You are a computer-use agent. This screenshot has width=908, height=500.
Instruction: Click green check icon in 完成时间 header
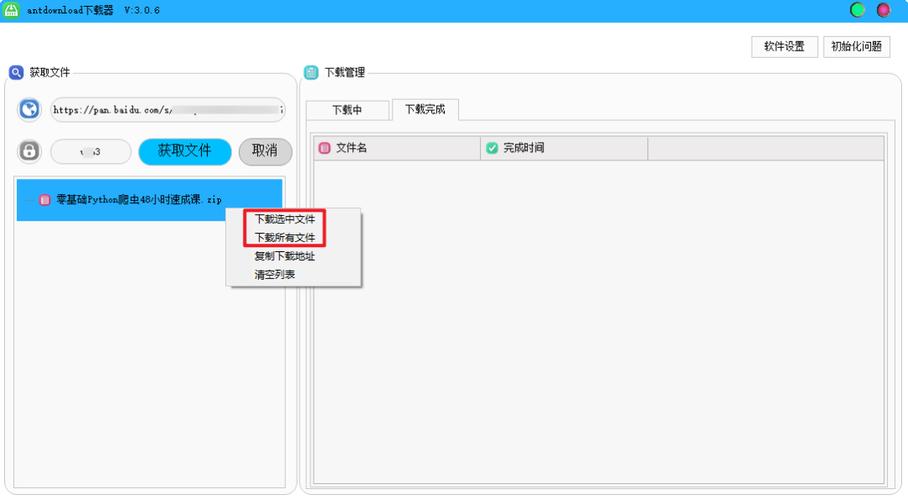click(x=492, y=148)
